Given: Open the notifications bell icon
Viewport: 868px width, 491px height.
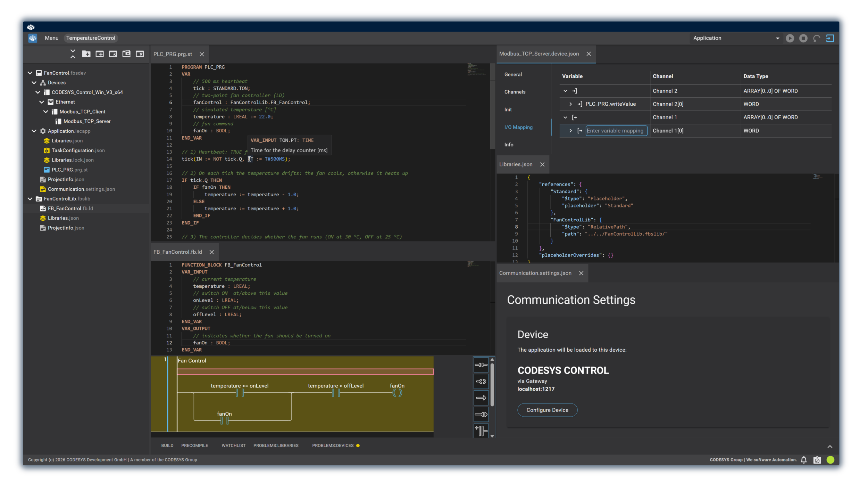Looking at the screenshot, I should (x=804, y=460).
